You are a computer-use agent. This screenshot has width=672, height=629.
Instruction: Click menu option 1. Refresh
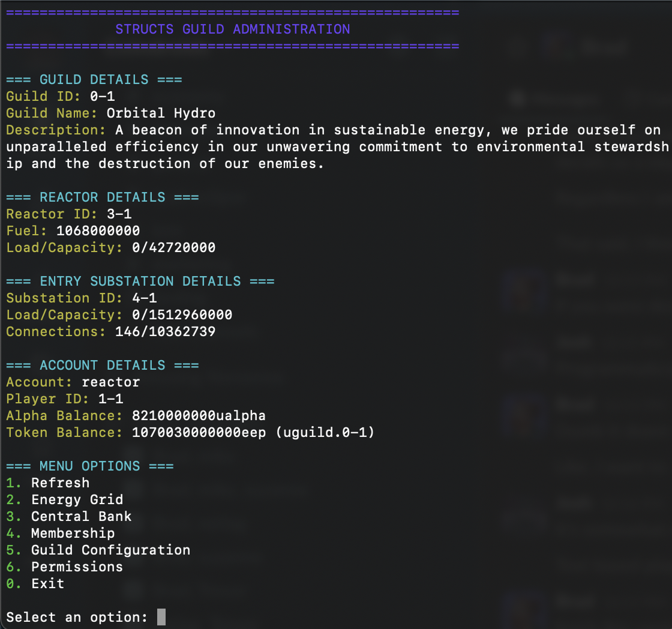coord(48,483)
